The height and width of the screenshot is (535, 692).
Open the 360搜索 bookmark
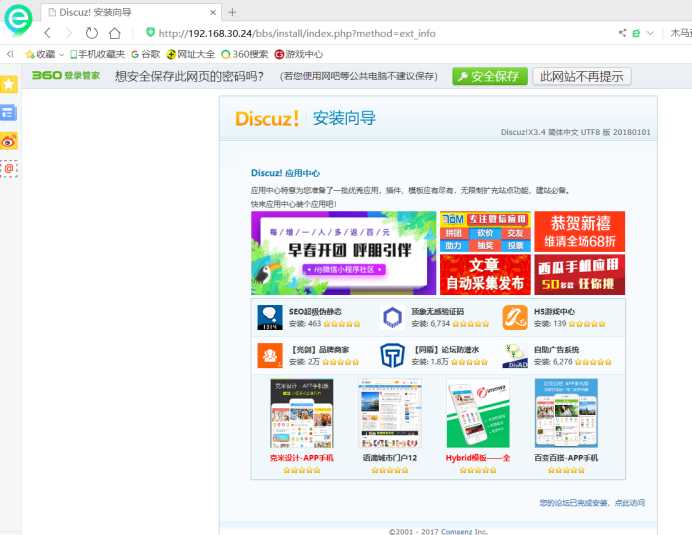tap(245, 54)
